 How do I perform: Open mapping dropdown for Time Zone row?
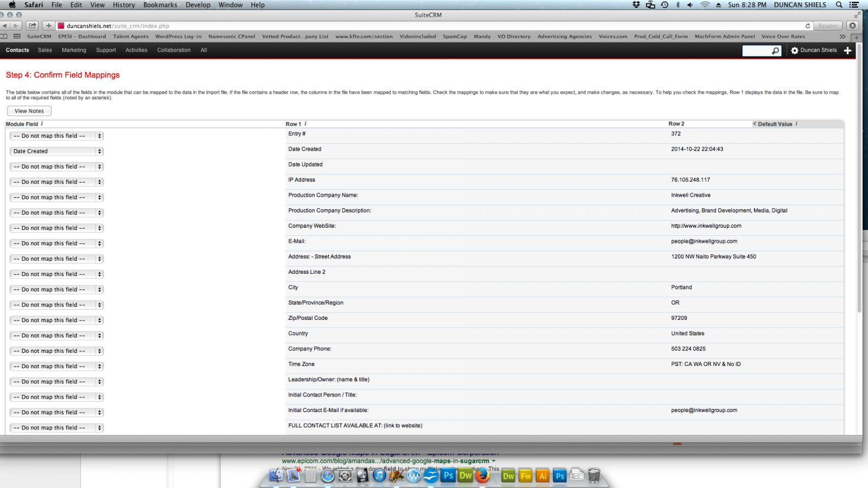click(x=56, y=367)
